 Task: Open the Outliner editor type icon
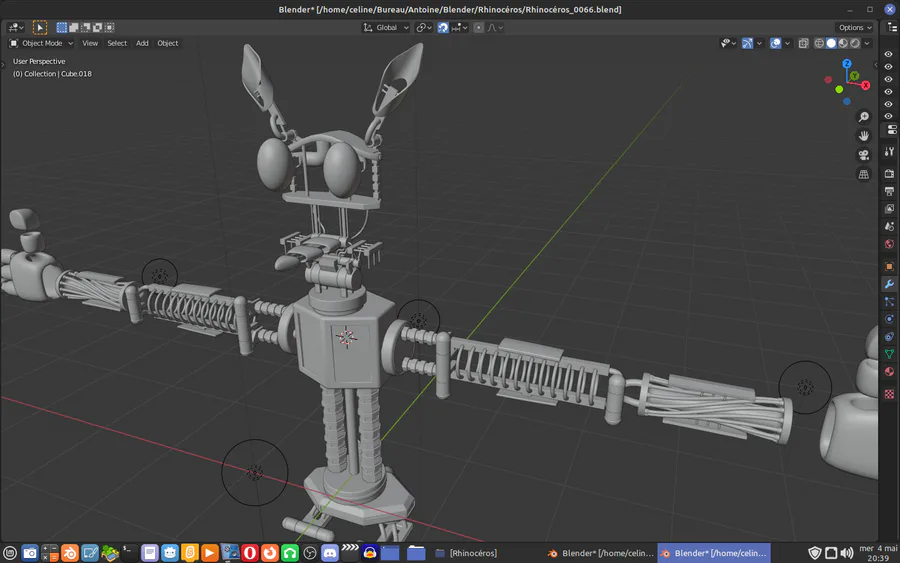892,28
